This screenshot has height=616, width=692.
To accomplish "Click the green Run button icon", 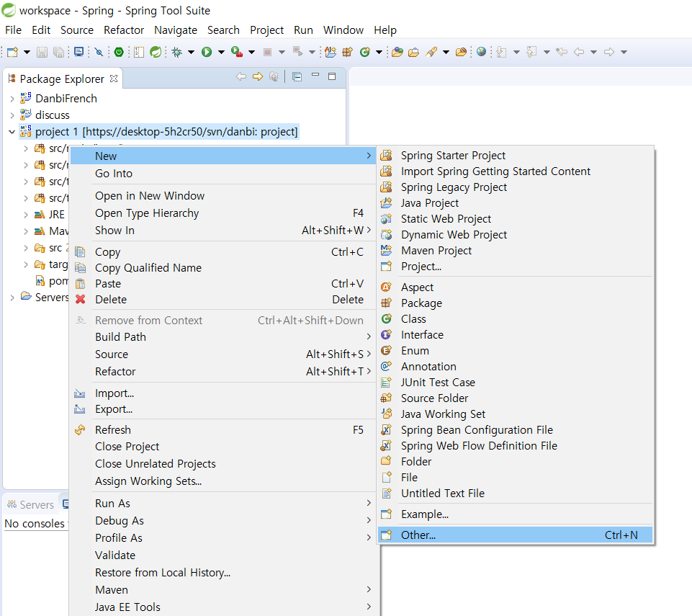I will coord(207,52).
